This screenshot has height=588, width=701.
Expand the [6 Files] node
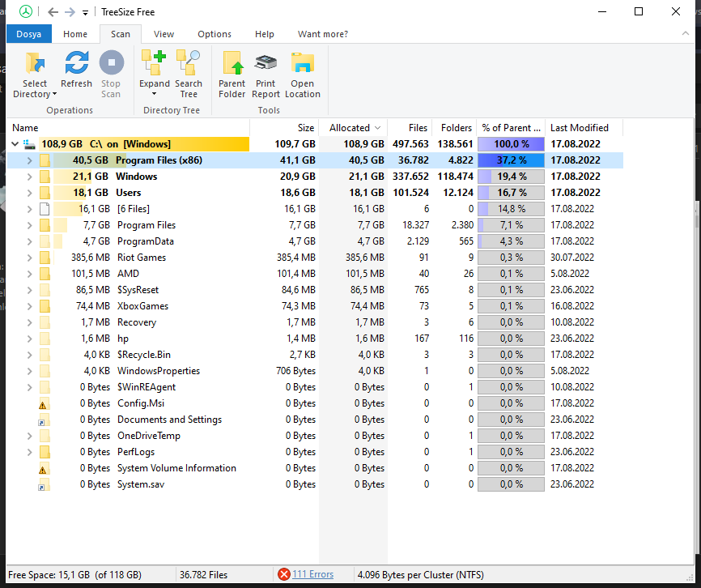pyautogui.click(x=29, y=209)
